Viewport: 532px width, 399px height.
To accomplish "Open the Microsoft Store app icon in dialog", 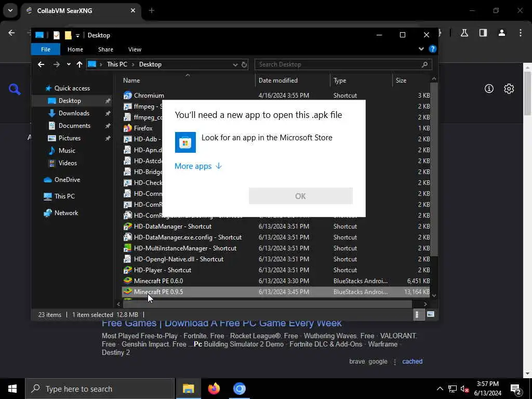I will pos(185,142).
